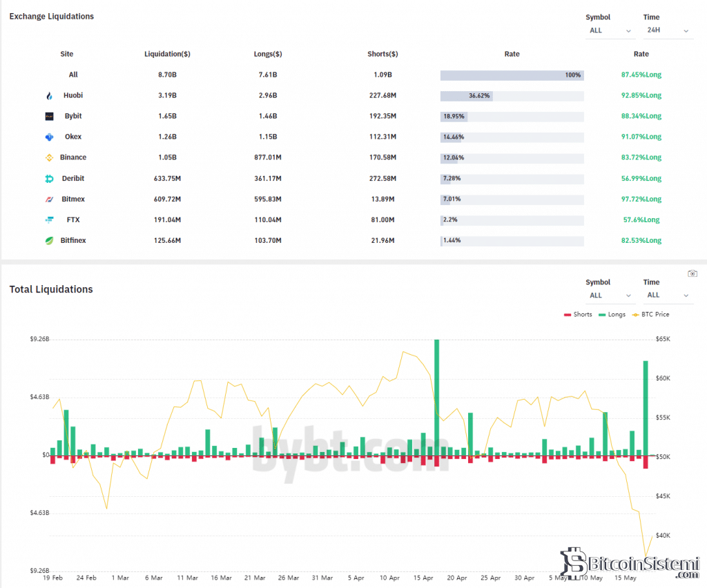Click the Bitmex exchange logo icon
The width and height of the screenshot is (707, 588).
point(49,199)
